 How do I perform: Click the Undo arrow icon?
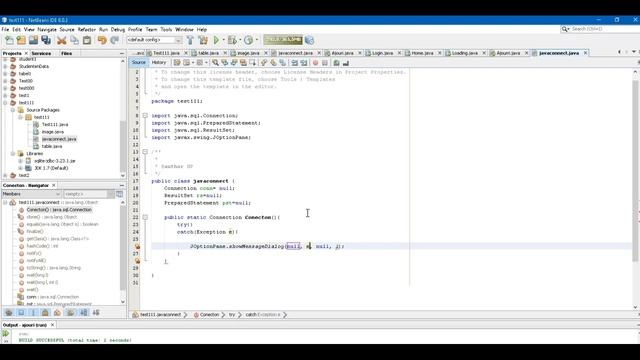(x=102, y=40)
